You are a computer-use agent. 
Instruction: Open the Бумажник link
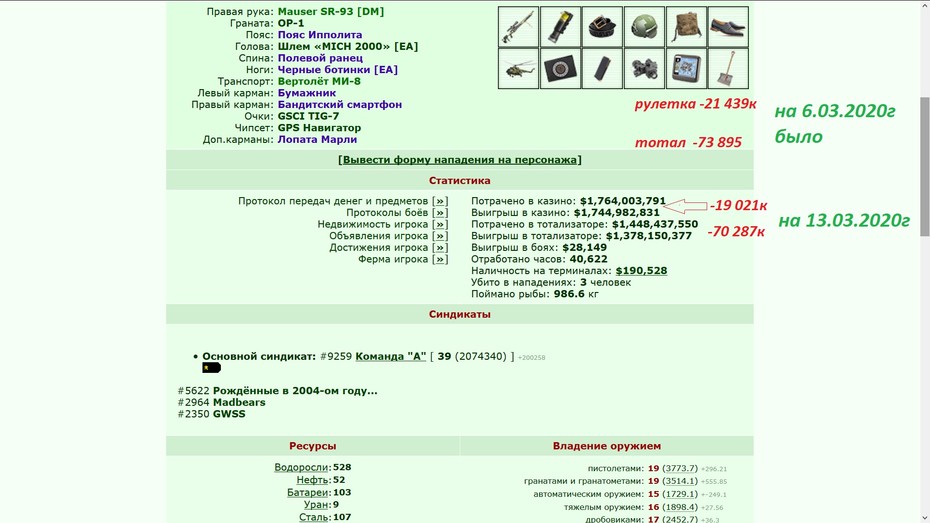point(307,93)
